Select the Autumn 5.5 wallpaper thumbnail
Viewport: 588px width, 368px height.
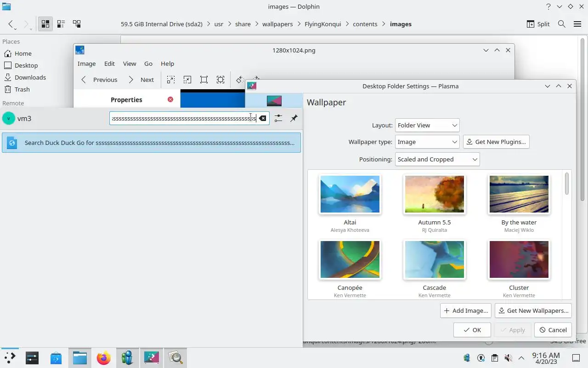coord(435,194)
